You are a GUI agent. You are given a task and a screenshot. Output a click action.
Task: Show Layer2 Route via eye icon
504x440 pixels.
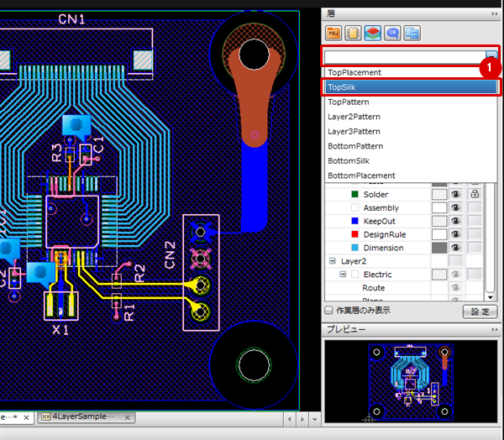pos(455,287)
